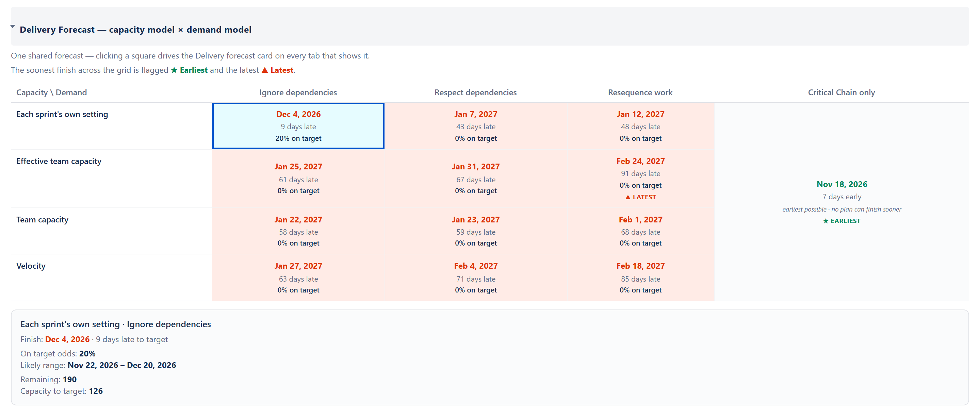
Task: Click the 'On target odds: 20%' line
Action: pos(58,354)
